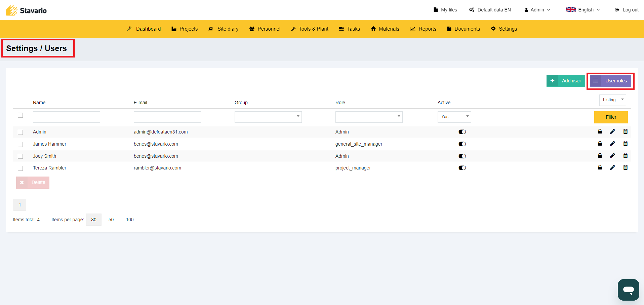Go to page 1 in pagination
Screen dimensions: 644x305
pos(20,205)
